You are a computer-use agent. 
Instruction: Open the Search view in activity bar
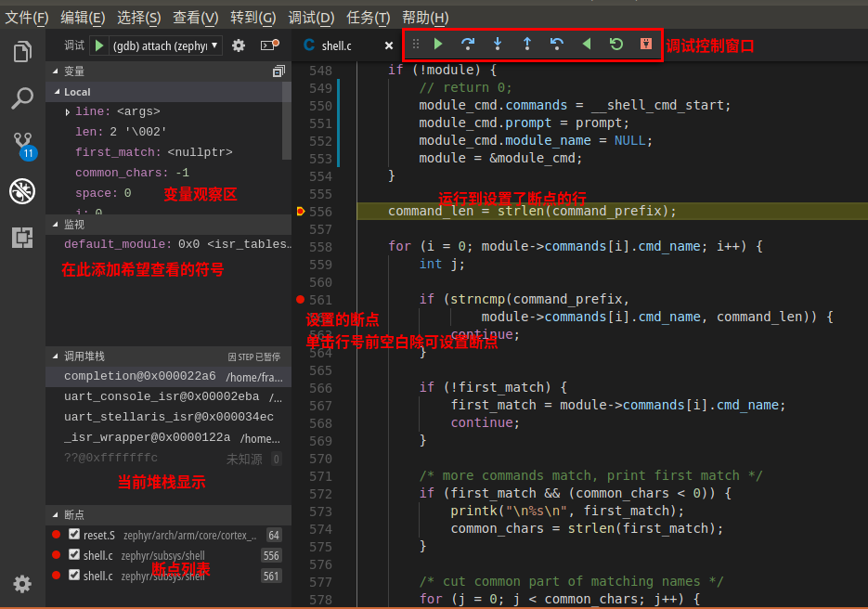pos(22,98)
